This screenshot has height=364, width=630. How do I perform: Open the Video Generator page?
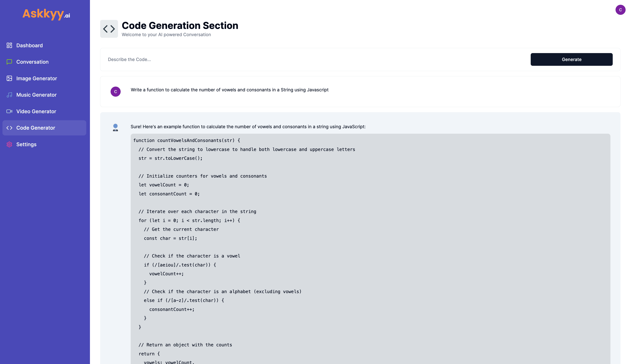pos(36,111)
